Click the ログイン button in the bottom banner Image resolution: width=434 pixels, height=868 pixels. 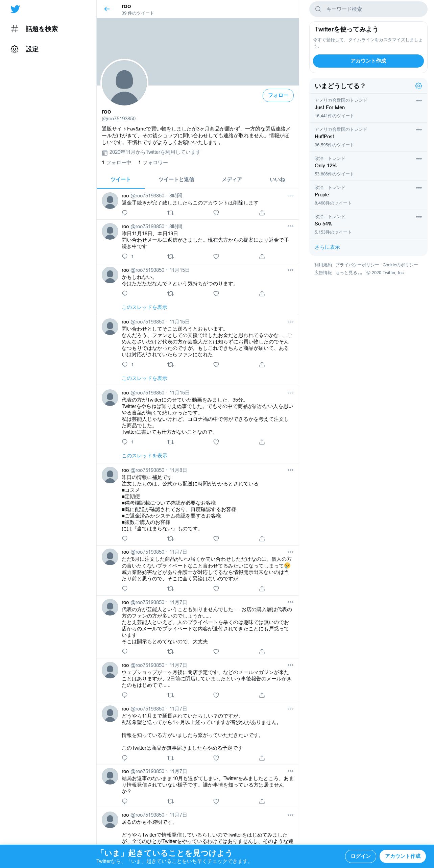pos(361,856)
